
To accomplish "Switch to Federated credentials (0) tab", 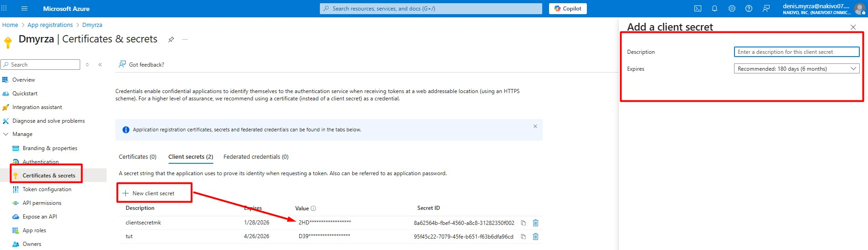I will click(x=256, y=157).
